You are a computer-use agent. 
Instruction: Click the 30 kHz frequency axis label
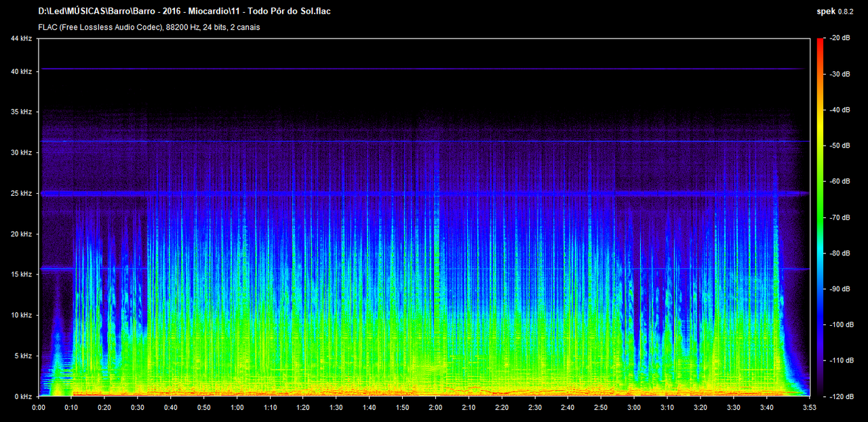tap(21, 152)
